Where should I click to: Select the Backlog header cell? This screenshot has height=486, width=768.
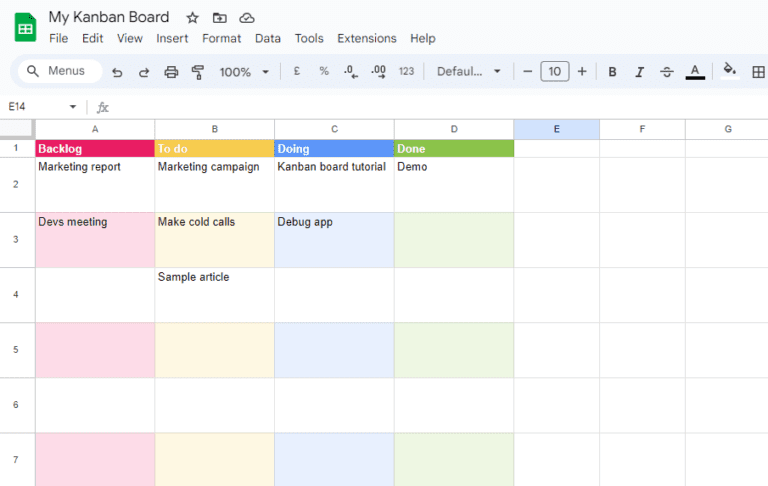(95, 148)
